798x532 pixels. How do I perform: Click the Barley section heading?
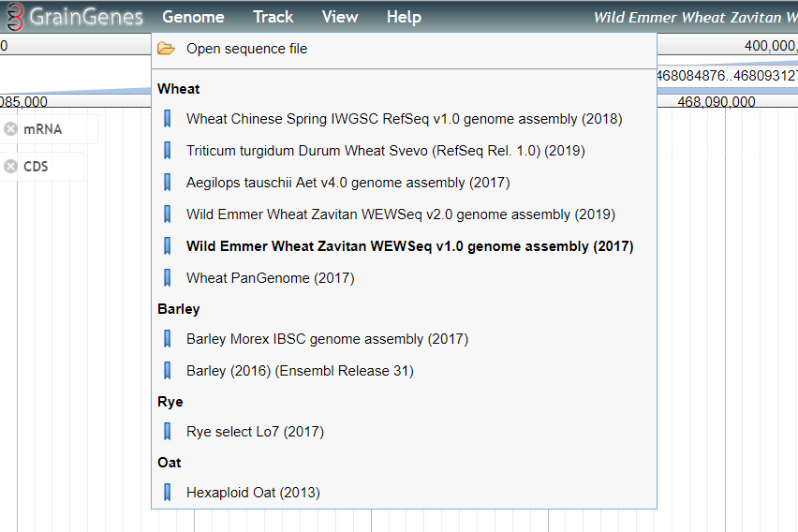[x=178, y=309]
